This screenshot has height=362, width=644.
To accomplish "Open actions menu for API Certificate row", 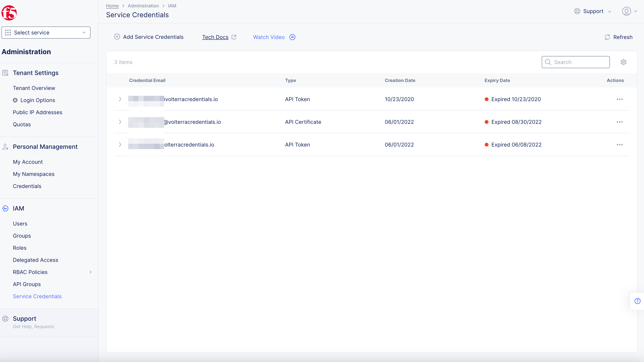I will [620, 122].
